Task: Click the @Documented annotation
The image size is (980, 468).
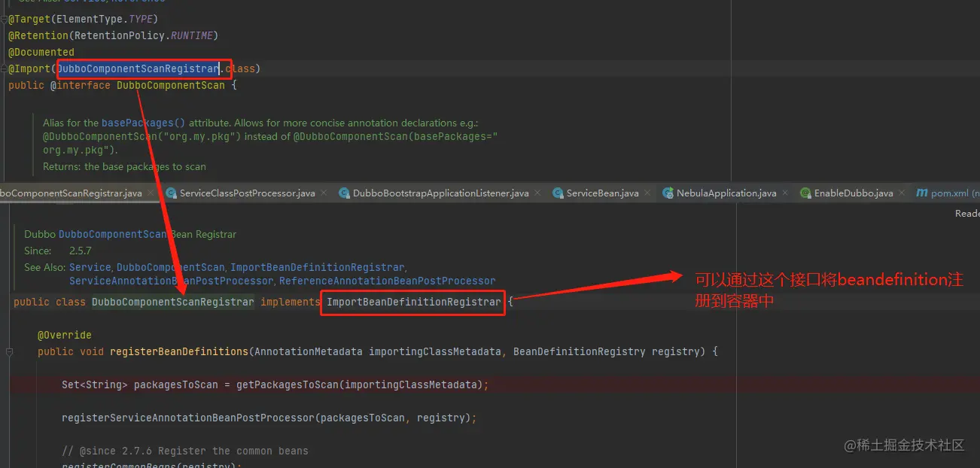Action: (x=41, y=52)
